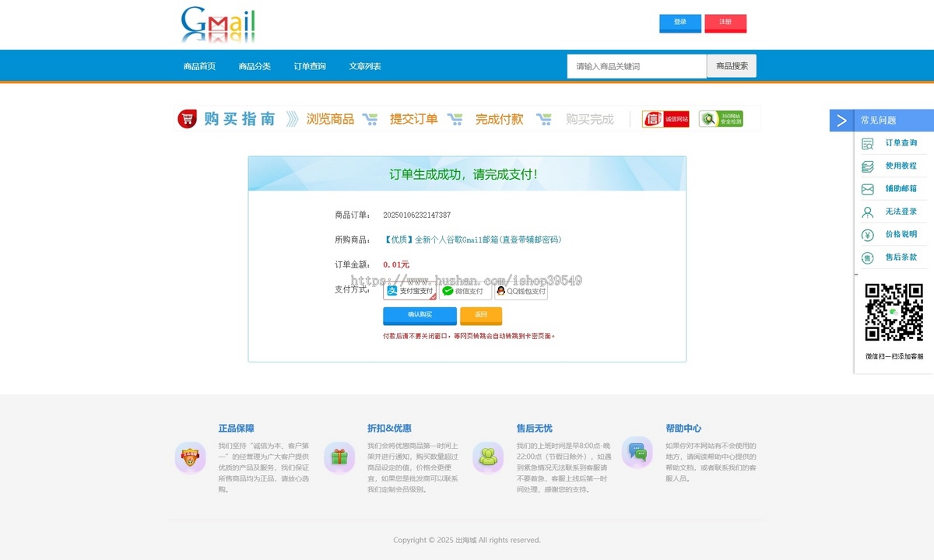Viewport: 934px width, 560px height.
Task: Click the 0.01元 order amount
Action: 396,264
